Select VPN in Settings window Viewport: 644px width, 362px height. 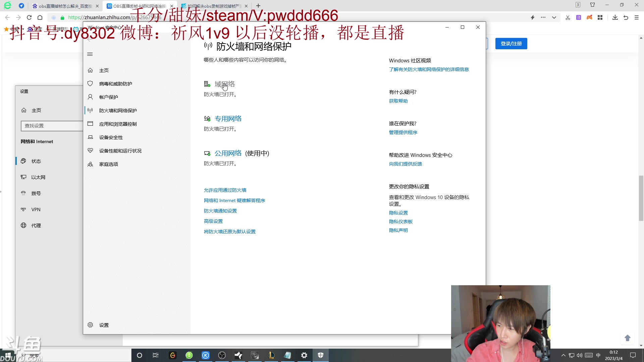[x=36, y=209]
